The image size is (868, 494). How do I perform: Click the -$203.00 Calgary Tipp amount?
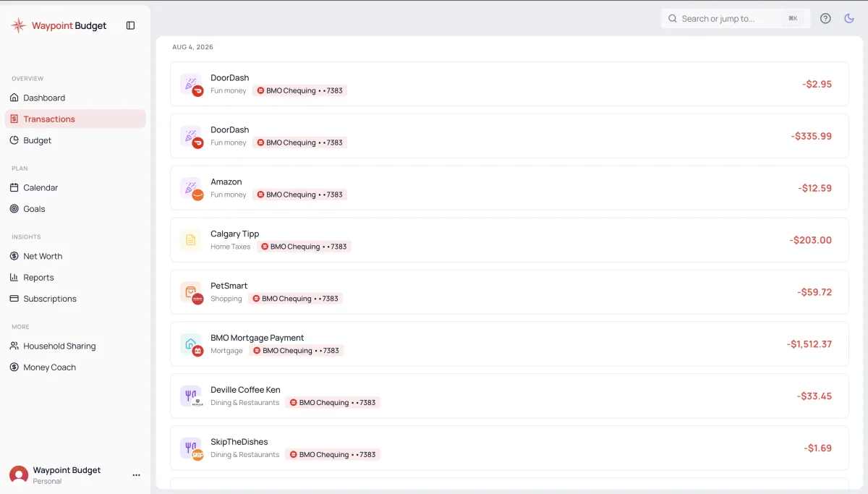click(x=810, y=240)
